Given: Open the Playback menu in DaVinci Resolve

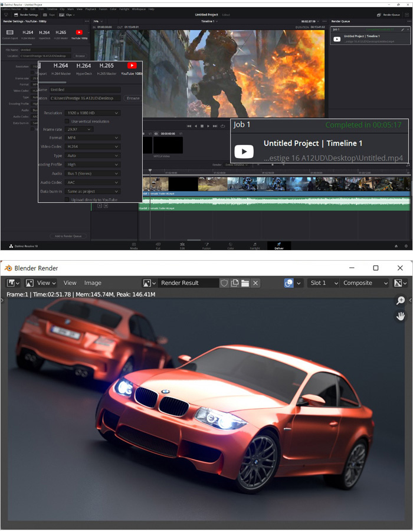Looking at the screenshot, I should coord(91,9).
